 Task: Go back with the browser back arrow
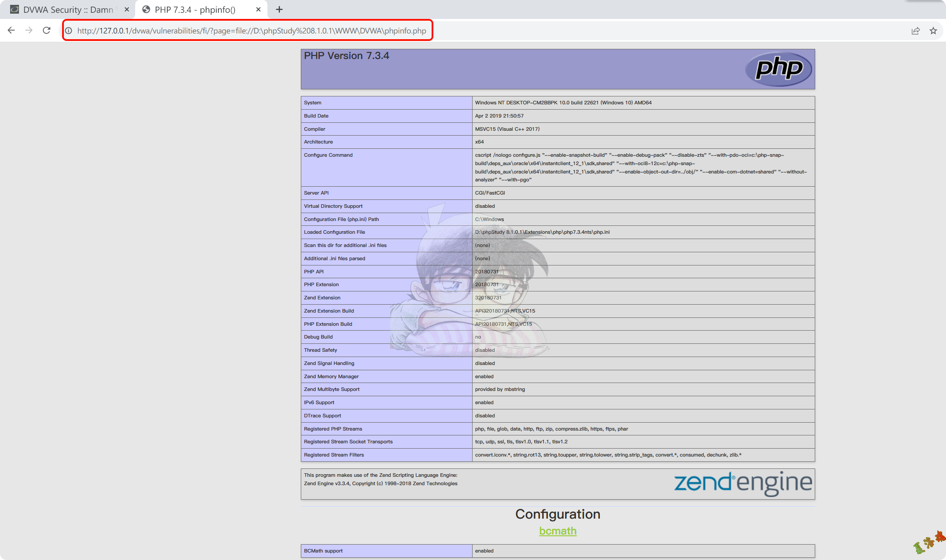11,30
